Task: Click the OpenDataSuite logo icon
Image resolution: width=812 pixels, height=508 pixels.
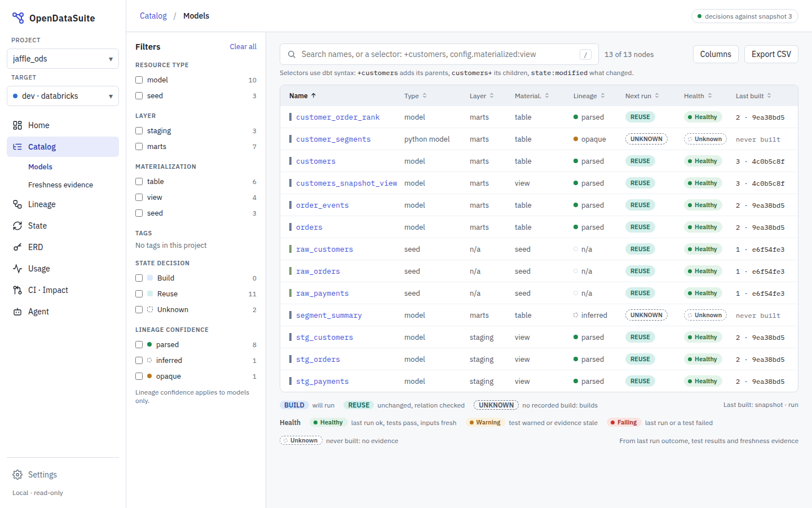Action: pos(18,18)
